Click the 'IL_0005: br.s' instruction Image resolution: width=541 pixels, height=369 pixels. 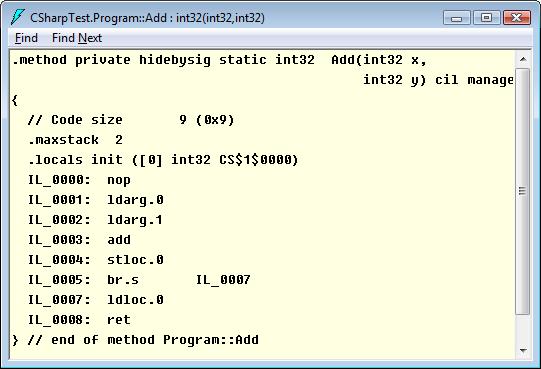(x=139, y=280)
